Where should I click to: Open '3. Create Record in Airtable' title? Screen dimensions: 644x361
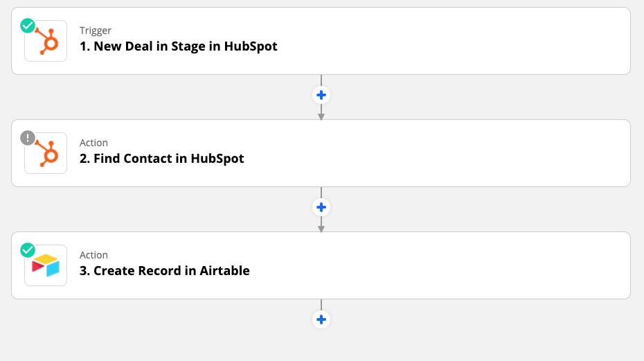coord(164,270)
